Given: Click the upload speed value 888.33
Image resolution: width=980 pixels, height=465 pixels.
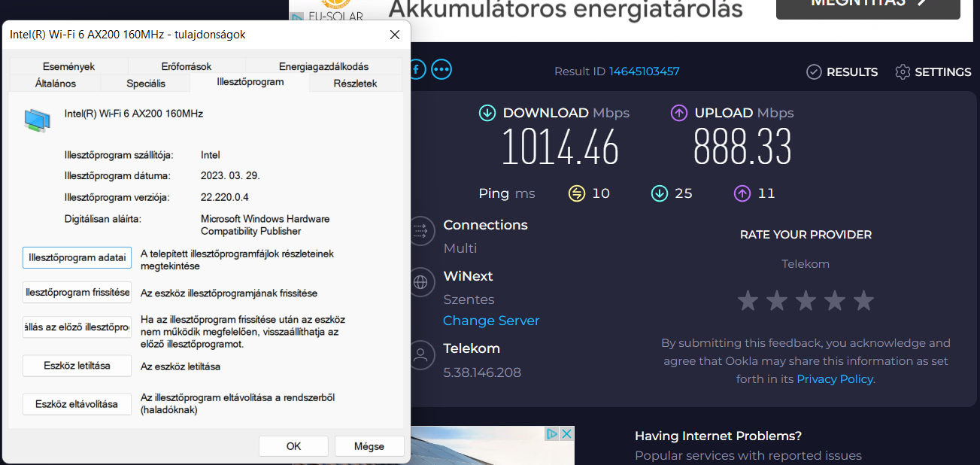Looking at the screenshot, I should [743, 147].
